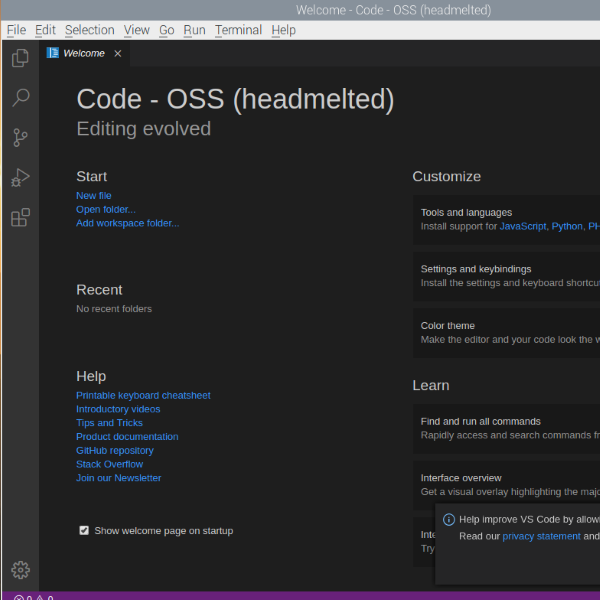This screenshot has height=600, width=600.
Task: Open the Help menu
Action: pos(284,30)
